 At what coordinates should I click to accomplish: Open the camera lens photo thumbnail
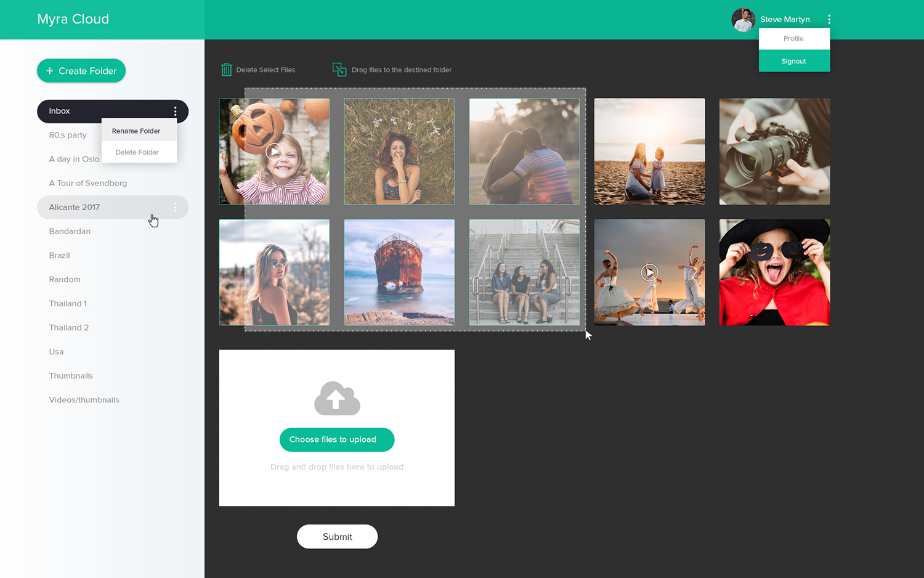coord(774,152)
